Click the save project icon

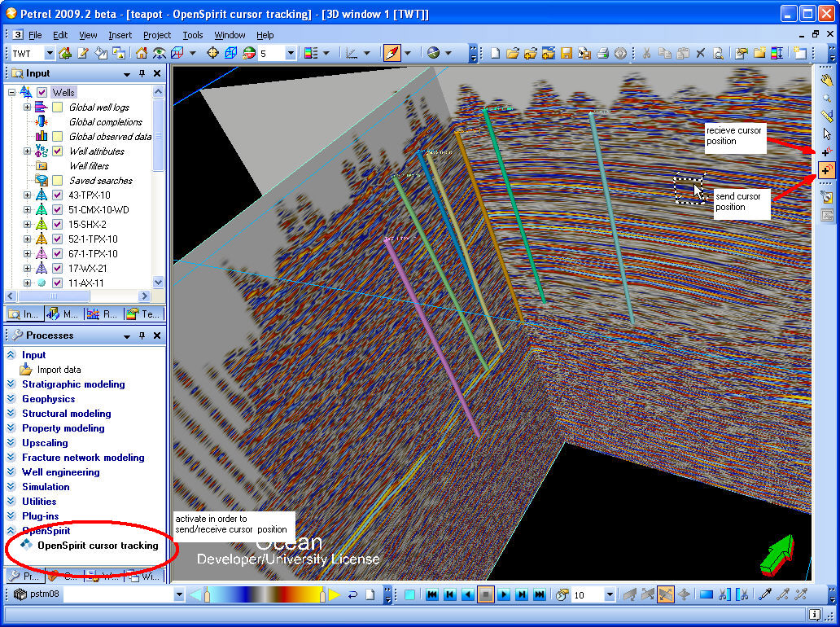pyautogui.click(x=566, y=54)
